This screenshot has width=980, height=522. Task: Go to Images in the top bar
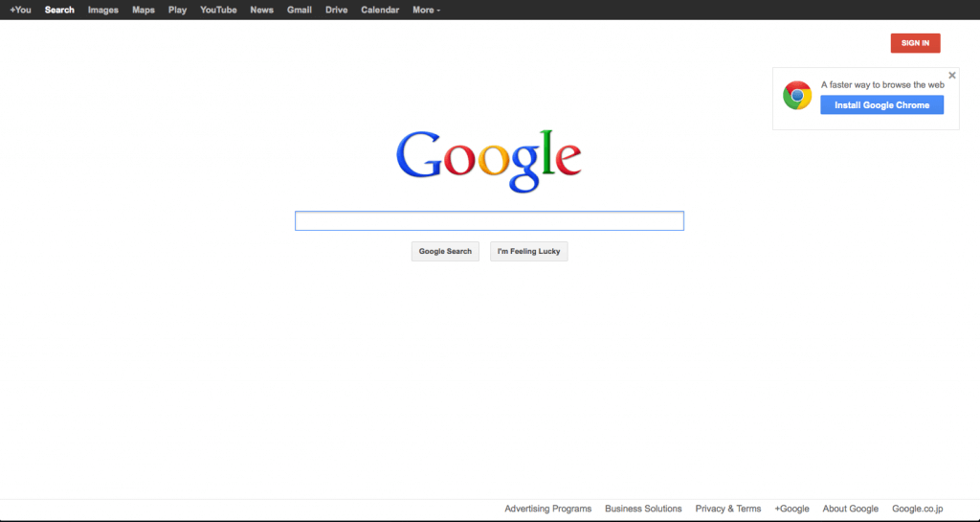point(103,10)
